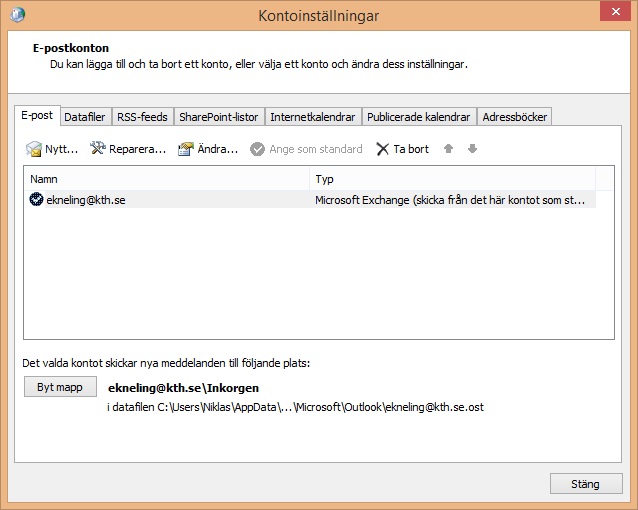Click the Nytt new account envelope icon
The width and height of the screenshot is (638, 510).
click(34, 149)
